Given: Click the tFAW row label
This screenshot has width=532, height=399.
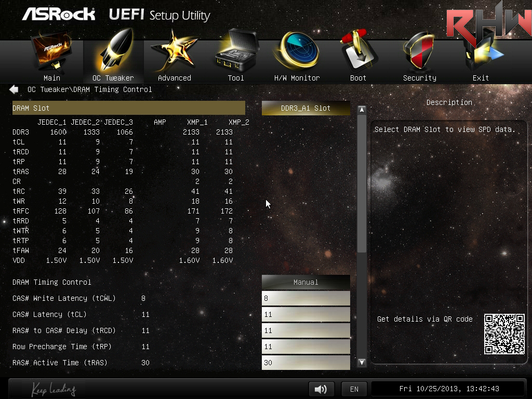Looking at the screenshot, I should [21, 250].
